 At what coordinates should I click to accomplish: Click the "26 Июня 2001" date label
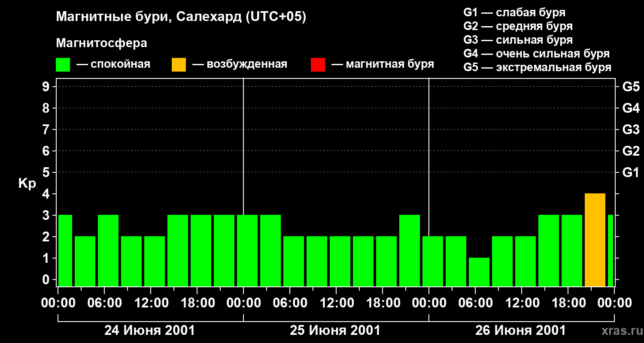520,331
